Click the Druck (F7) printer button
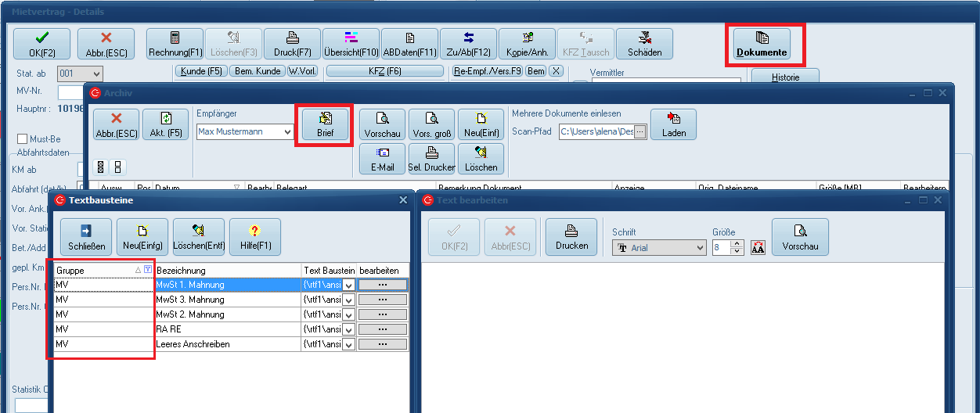 click(292, 44)
